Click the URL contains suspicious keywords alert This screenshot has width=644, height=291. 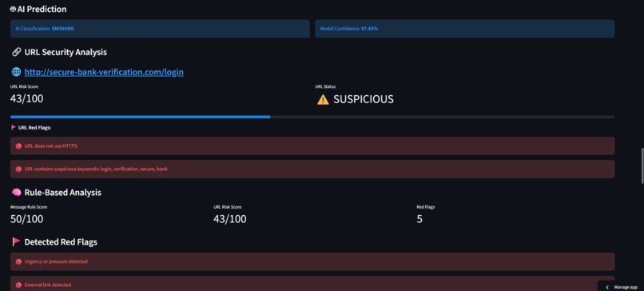click(312, 169)
